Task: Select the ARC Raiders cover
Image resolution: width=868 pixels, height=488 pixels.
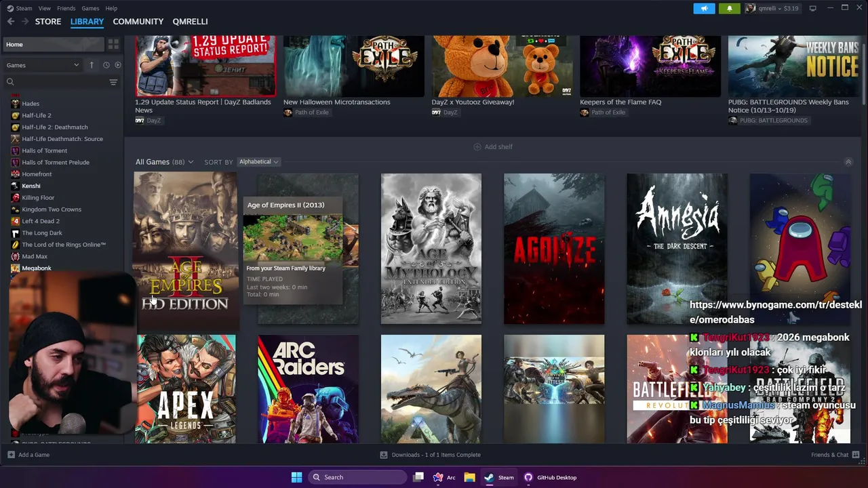Action: (x=308, y=389)
